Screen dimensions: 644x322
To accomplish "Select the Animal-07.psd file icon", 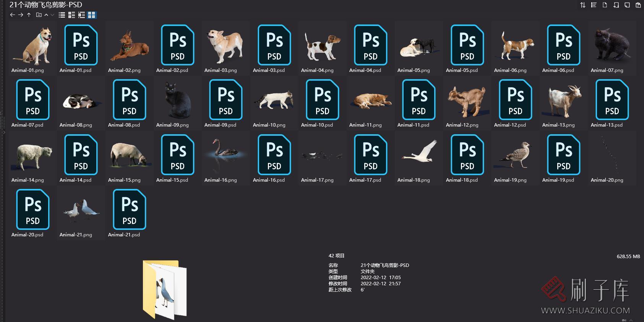I will click(x=32, y=100).
